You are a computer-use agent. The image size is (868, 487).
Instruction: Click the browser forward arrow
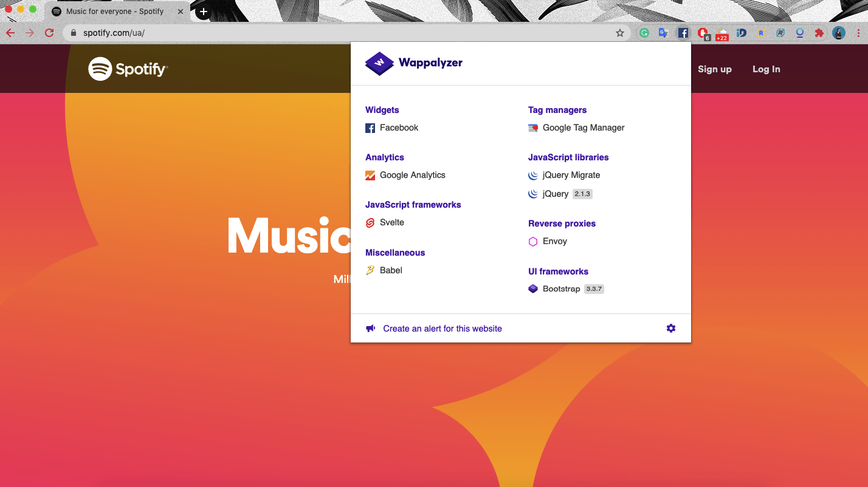(30, 33)
